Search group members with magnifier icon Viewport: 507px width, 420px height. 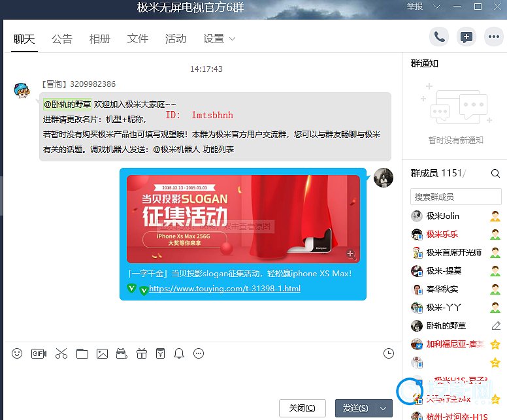(x=495, y=174)
